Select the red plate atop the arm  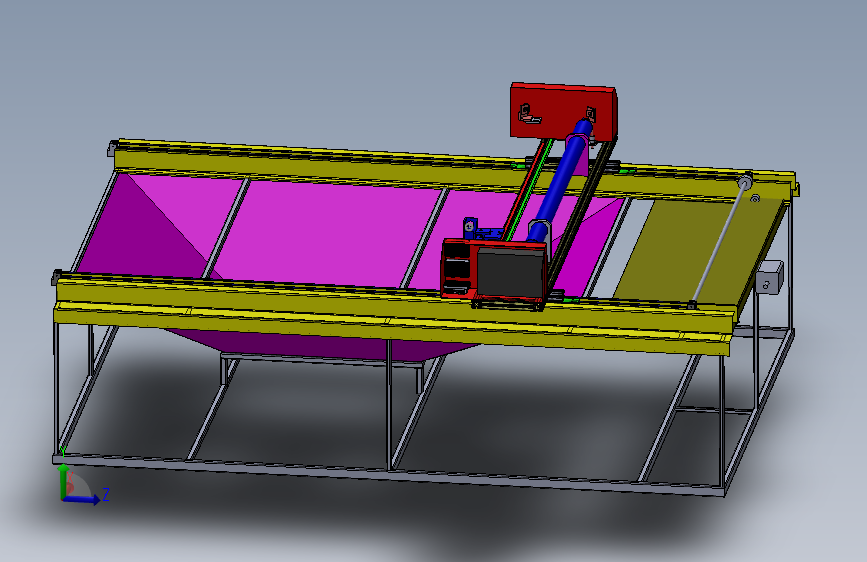coord(563,111)
